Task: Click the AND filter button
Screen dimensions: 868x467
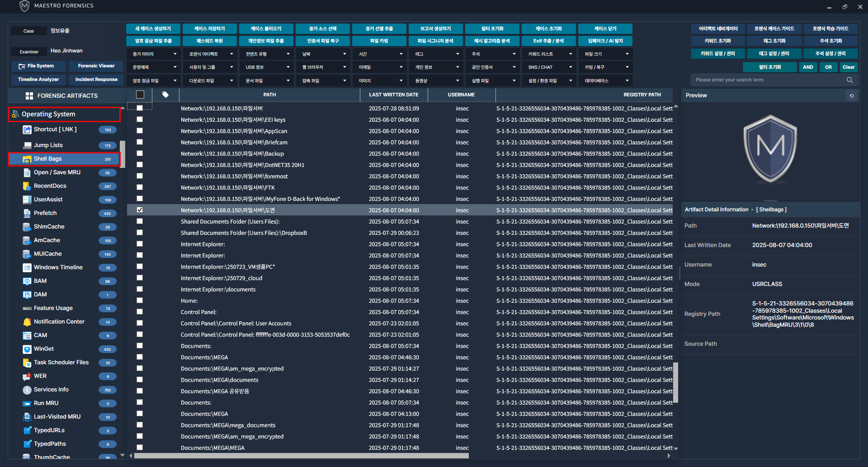Action: point(808,67)
